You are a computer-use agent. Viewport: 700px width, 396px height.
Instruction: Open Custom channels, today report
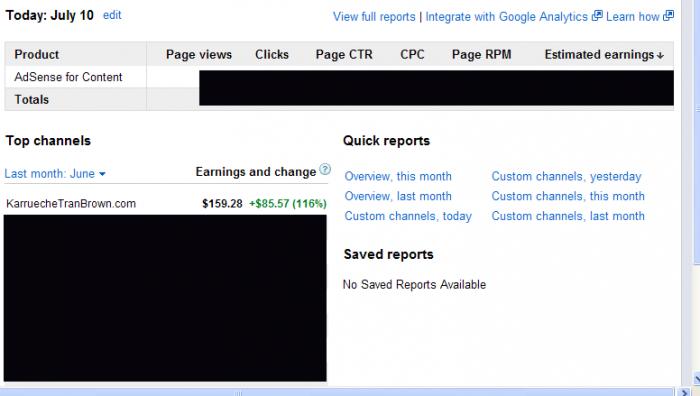pos(408,216)
